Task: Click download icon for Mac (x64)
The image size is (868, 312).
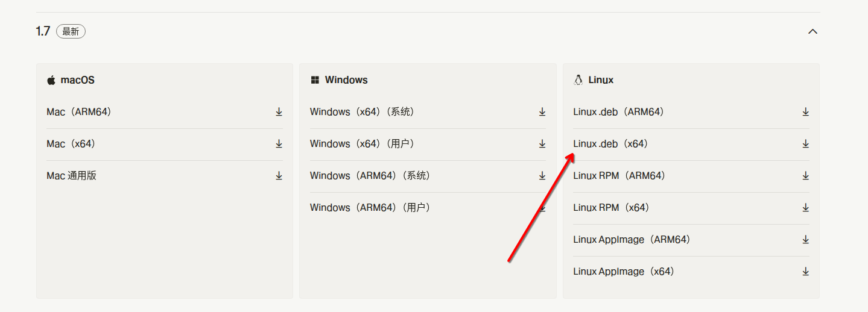Action: tap(279, 144)
